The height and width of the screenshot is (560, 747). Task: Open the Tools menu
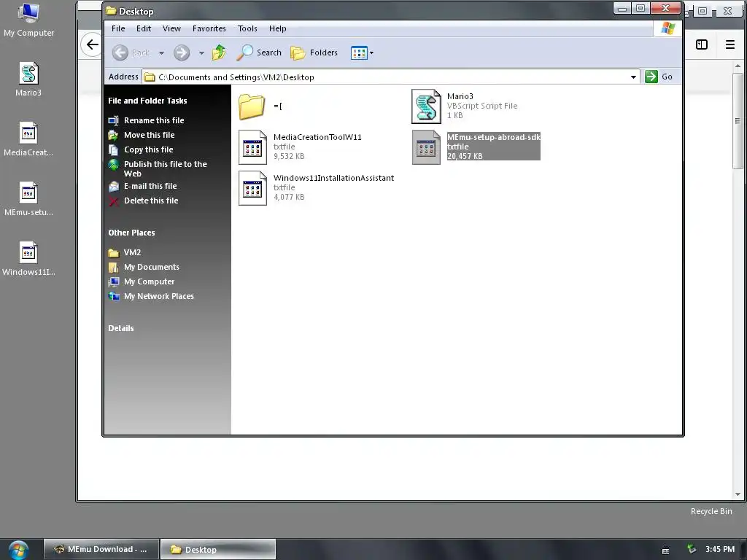pos(247,28)
